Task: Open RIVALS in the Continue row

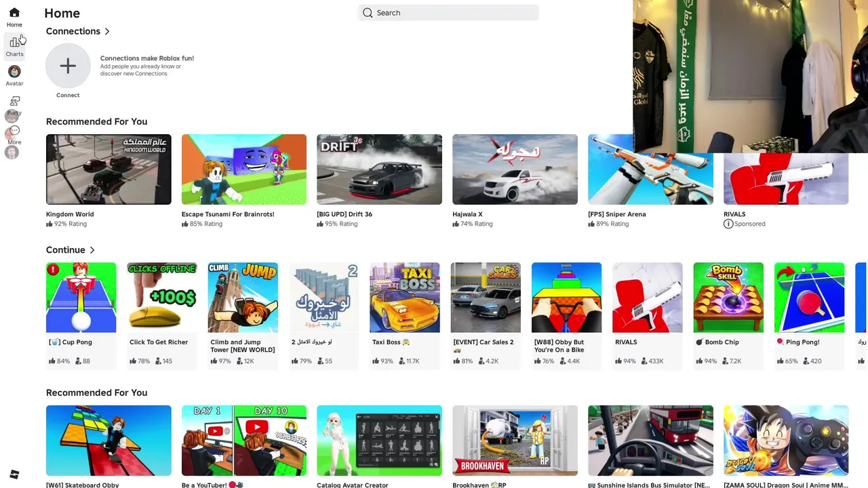Action: pos(648,298)
